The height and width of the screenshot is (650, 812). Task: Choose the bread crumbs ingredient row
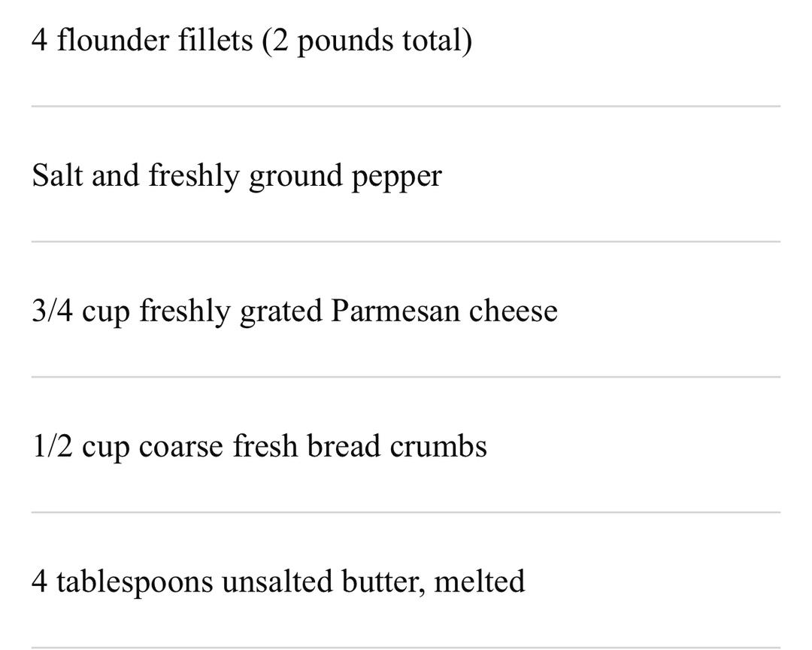pyautogui.click(x=259, y=446)
